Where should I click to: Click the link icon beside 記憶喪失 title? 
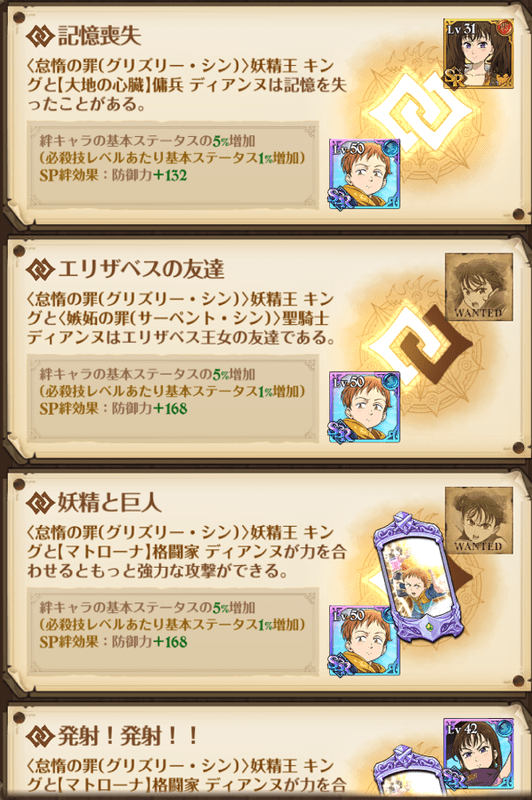[x=40, y=35]
